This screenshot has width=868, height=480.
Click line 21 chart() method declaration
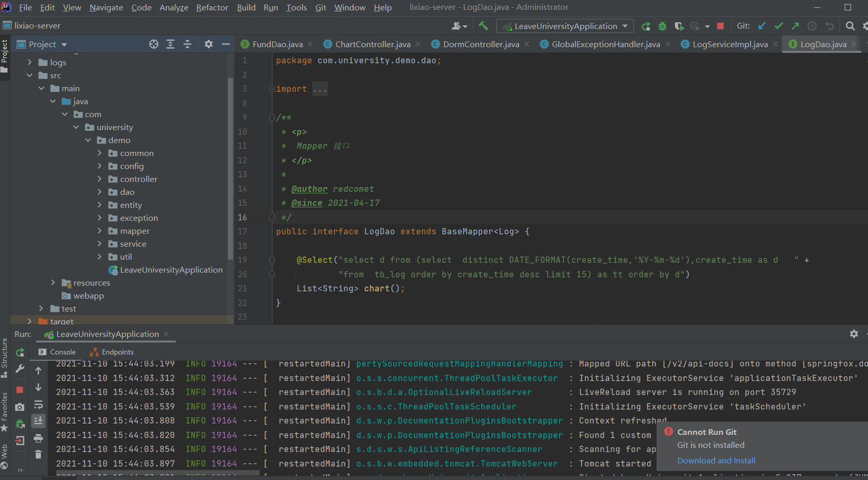(x=350, y=289)
